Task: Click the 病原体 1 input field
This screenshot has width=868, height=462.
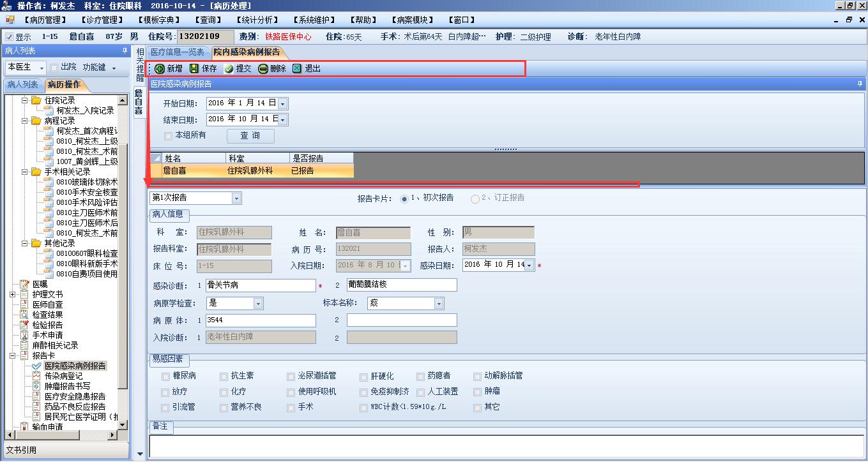Action: coord(261,320)
